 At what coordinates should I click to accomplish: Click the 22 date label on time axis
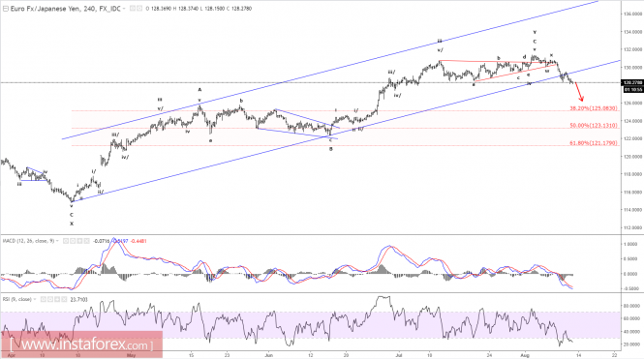coord(614,355)
